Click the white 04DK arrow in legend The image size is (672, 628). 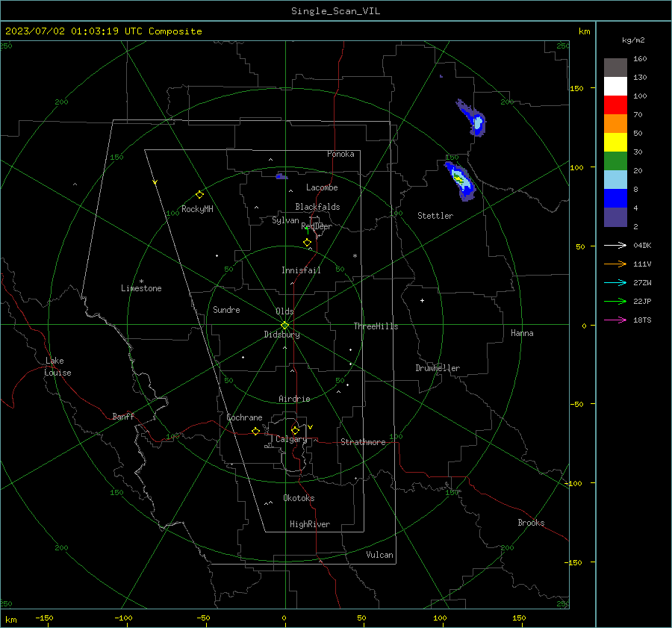pyautogui.click(x=615, y=245)
